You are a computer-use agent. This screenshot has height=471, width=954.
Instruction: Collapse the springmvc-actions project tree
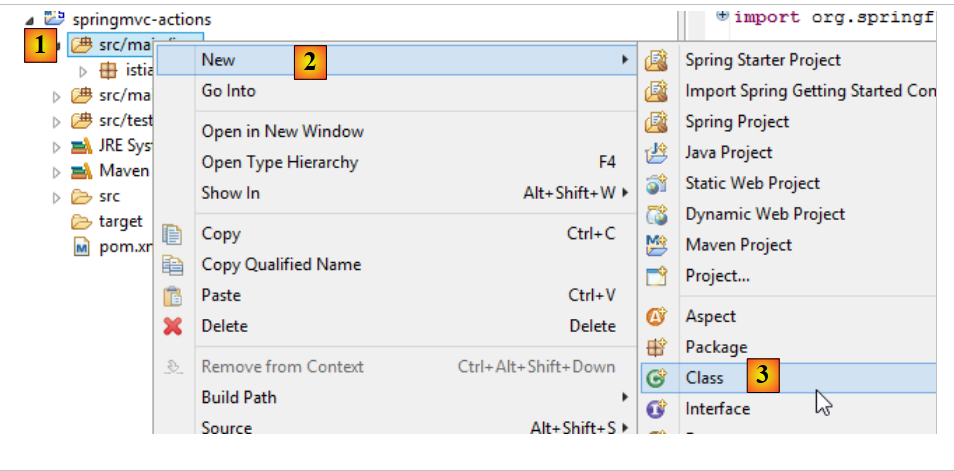click(x=29, y=20)
